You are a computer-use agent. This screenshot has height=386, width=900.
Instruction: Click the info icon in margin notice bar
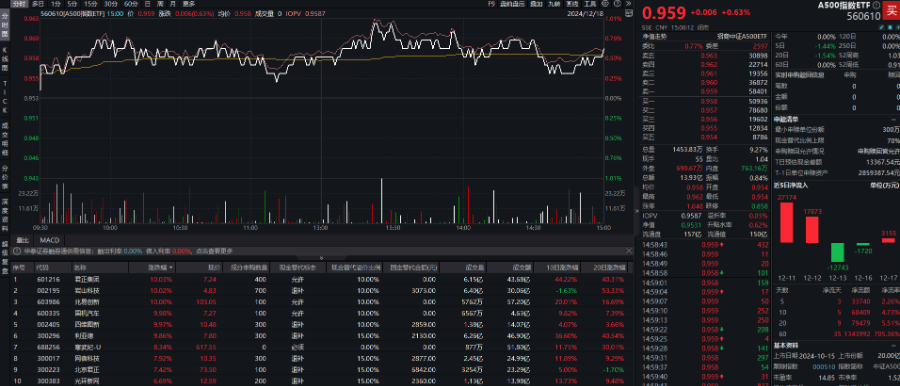(16, 251)
